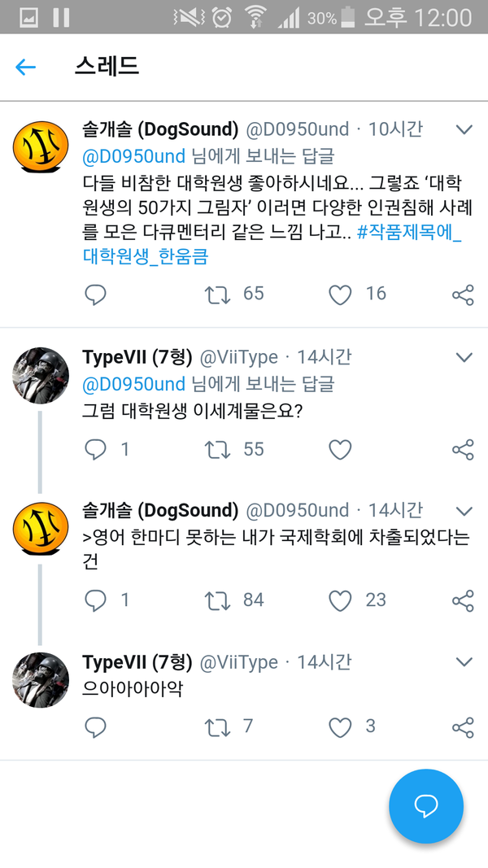This screenshot has height=868, width=488.
Task: Reply to the '으아아아아악' tweet
Action: click(x=96, y=727)
